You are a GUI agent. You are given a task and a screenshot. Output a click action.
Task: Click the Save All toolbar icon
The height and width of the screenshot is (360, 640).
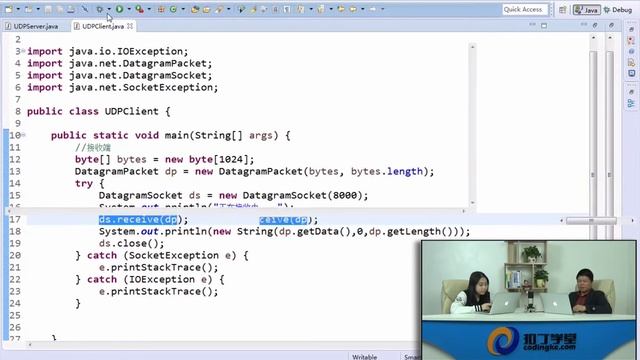(60, 9)
